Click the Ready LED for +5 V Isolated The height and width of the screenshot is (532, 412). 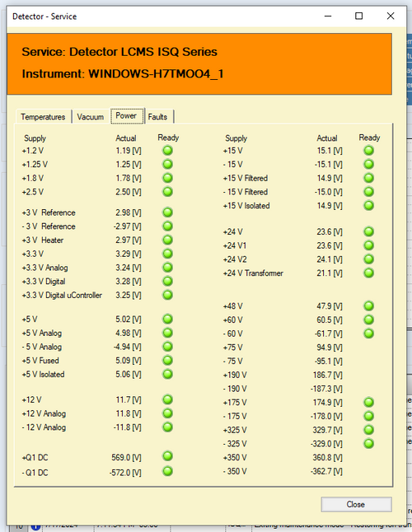point(167,374)
